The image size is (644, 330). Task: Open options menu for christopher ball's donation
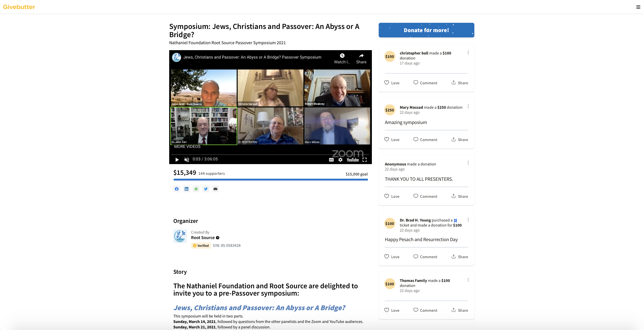468,53
